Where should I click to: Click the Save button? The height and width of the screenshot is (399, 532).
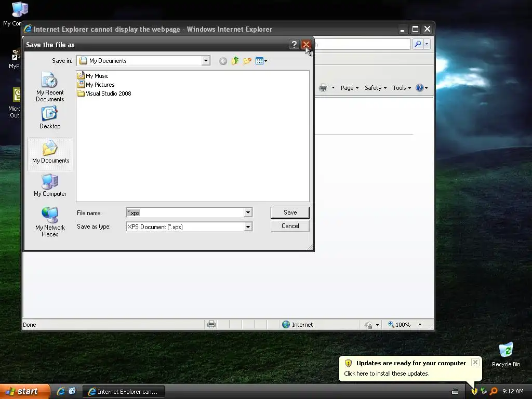pyautogui.click(x=290, y=212)
